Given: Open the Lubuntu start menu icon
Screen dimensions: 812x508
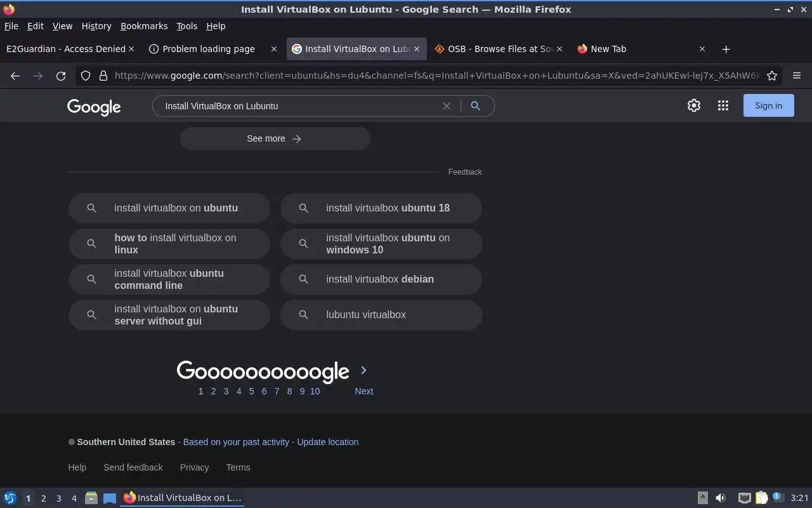Looking at the screenshot, I should [x=10, y=498].
